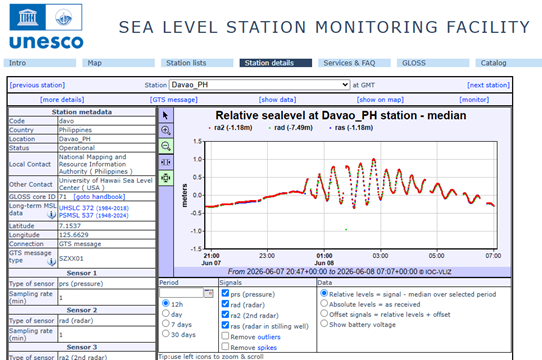Select the day period option
The image size is (542, 360).
[166, 313]
